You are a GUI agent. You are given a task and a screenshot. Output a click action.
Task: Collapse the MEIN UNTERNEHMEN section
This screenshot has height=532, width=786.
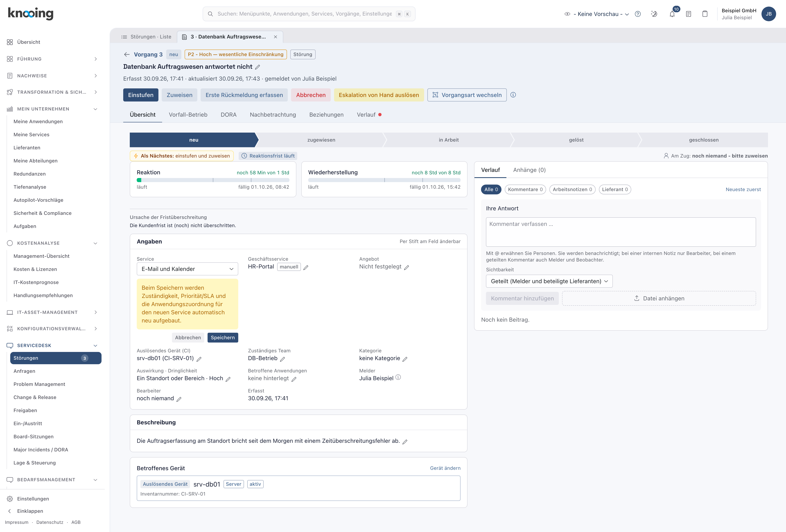(x=52, y=109)
